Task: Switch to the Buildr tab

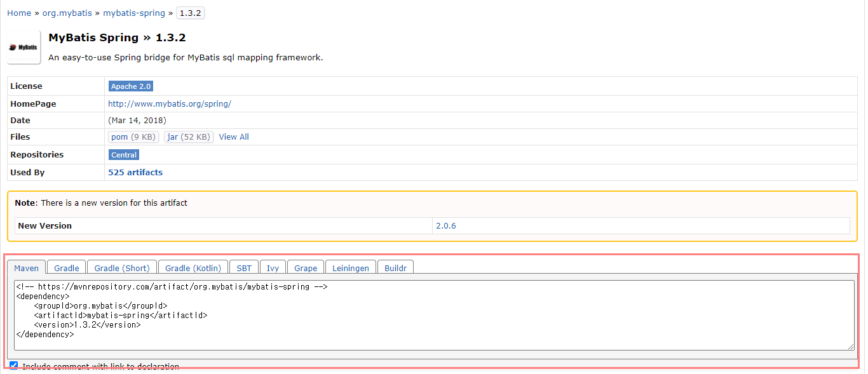Action: (396, 268)
